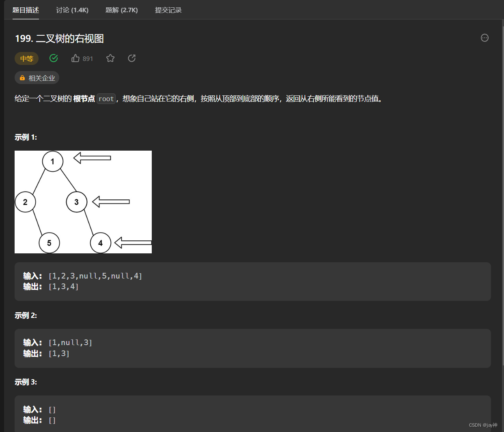Click the root inline code tag
The width and height of the screenshot is (504, 432).
pos(106,98)
